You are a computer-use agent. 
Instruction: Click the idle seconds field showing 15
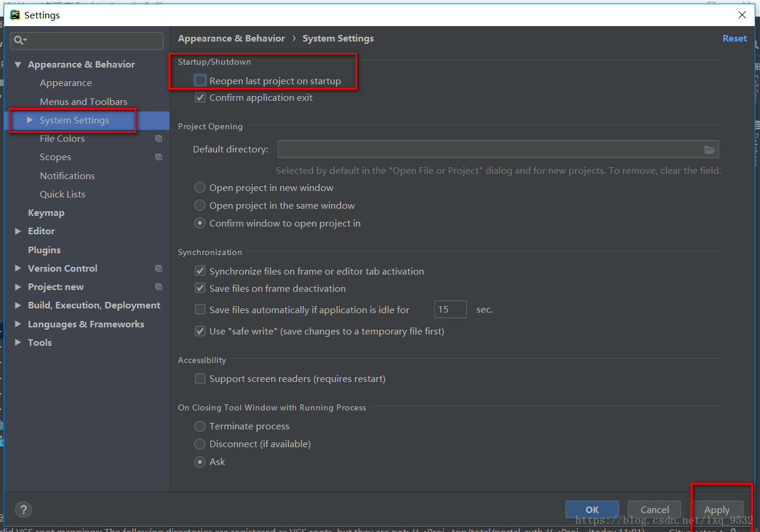click(x=450, y=310)
